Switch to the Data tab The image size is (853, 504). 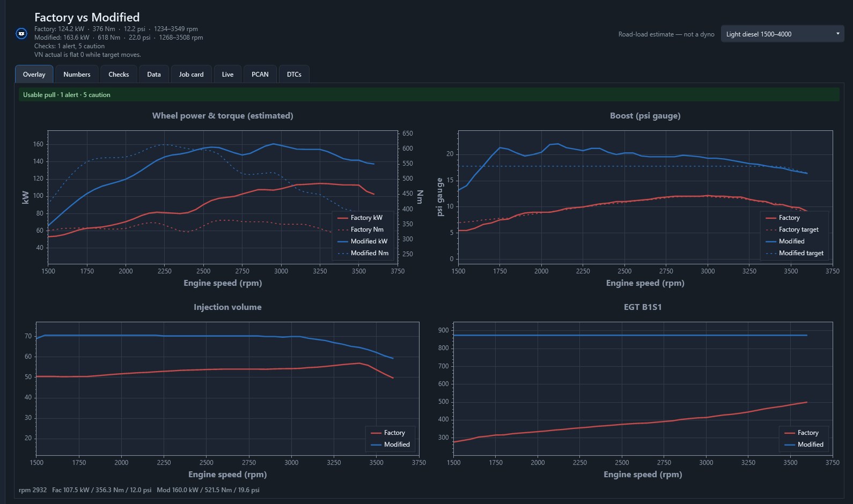[x=154, y=74]
